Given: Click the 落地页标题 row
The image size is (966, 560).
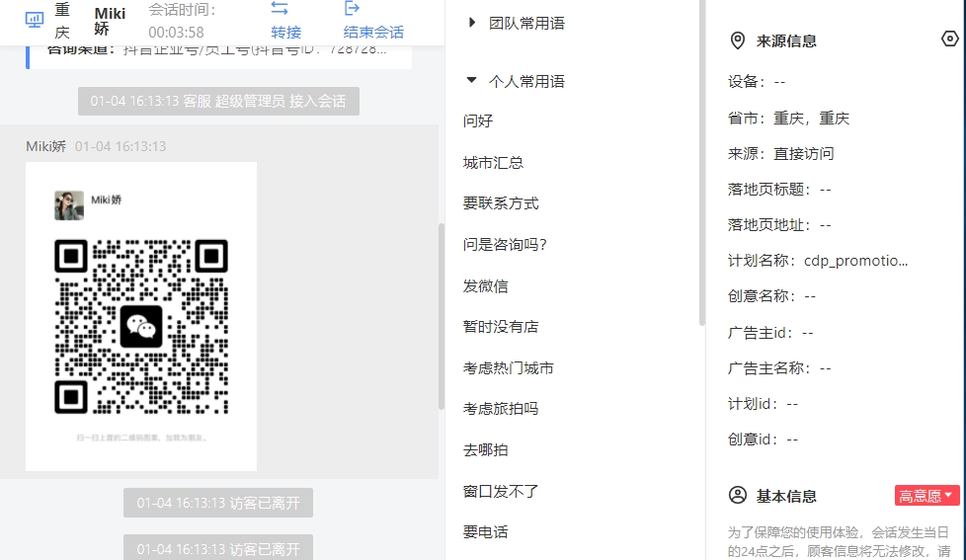Looking at the screenshot, I should tap(779, 189).
